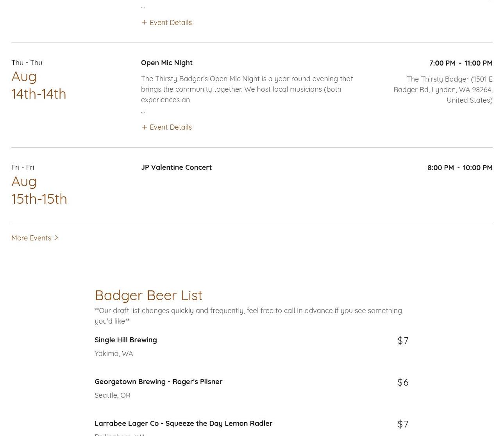Viewport: 504px width, 436px height.
Task: Click the plus icon under Open Mic Night
Action: tap(145, 127)
